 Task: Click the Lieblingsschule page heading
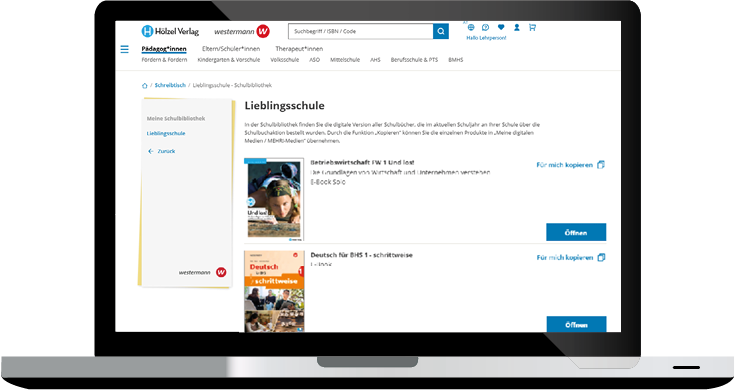pos(285,106)
